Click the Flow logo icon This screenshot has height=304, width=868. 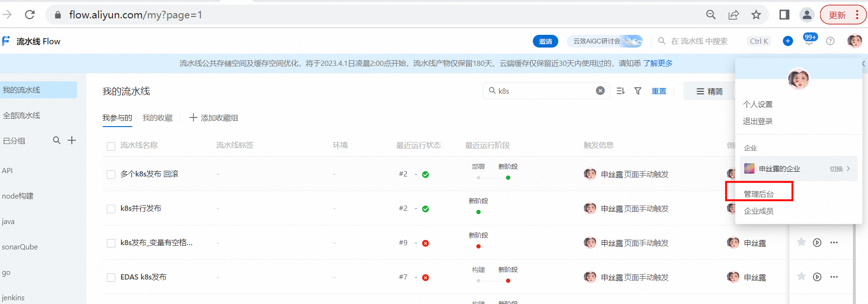coord(6,41)
